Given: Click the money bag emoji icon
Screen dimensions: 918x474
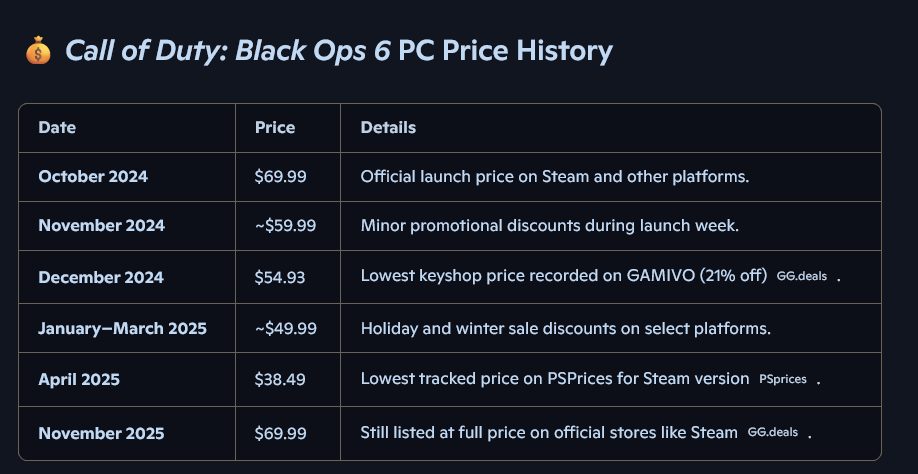Looking at the screenshot, I should point(38,50).
